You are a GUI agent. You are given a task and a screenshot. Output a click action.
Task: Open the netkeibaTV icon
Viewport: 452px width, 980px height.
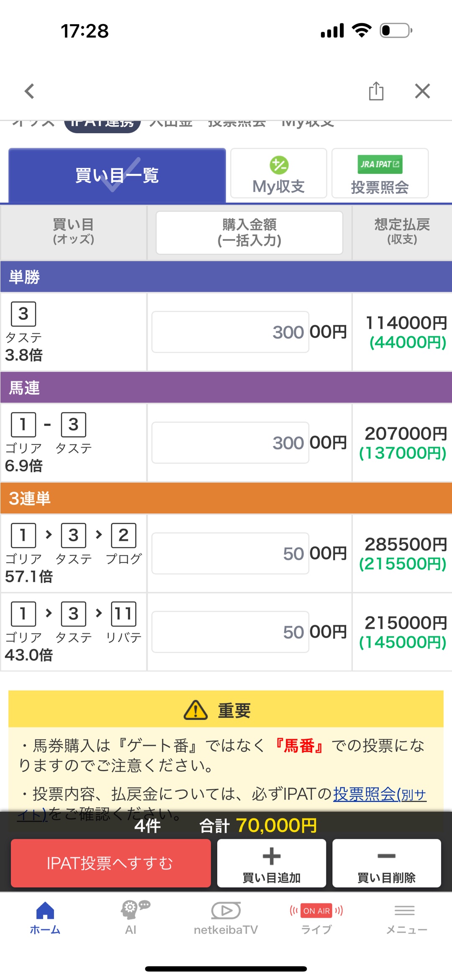click(226, 911)
